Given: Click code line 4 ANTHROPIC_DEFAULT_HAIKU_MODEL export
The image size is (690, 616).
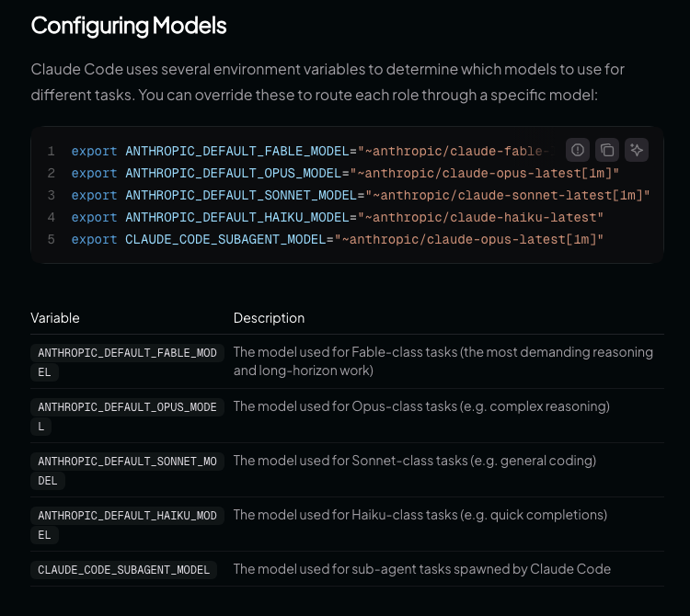Looking at the screenshot, I should pos(337,217).
